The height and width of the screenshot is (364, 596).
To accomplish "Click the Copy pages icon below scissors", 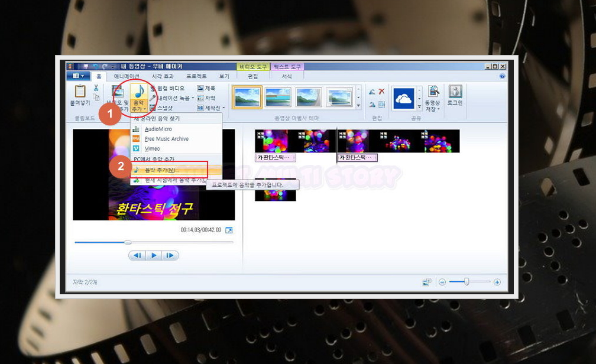I will [96, 97].
